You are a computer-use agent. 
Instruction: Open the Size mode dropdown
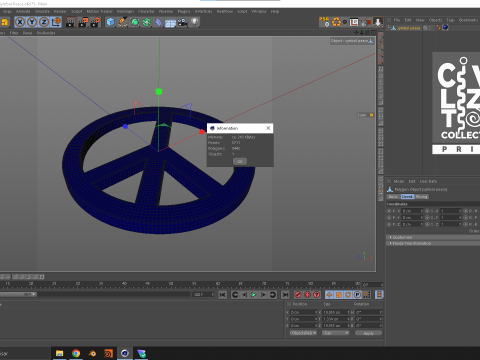pos(336,333)
